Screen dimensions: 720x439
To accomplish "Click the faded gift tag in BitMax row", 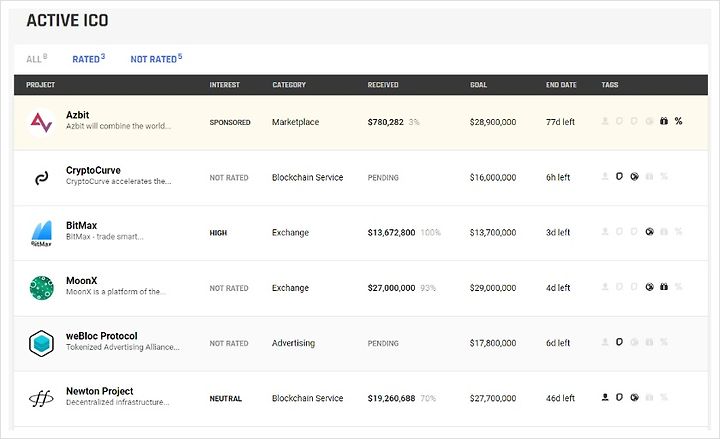I will 664,231.
